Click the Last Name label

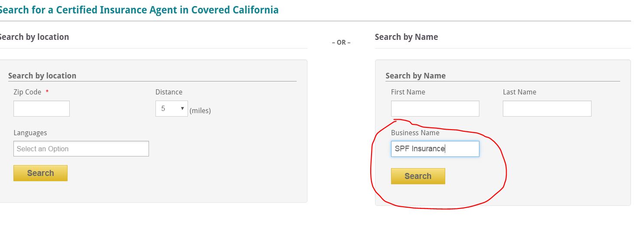click(519, 92)
